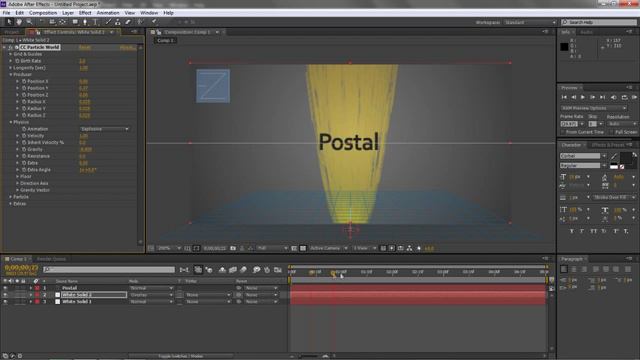Click the RAM Preview button

634,97
